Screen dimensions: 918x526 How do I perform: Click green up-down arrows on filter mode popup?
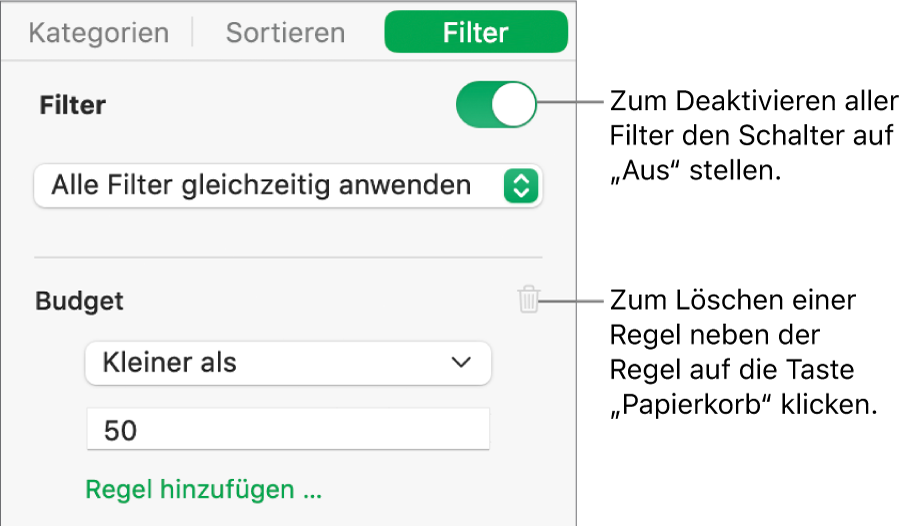point(521,185)
